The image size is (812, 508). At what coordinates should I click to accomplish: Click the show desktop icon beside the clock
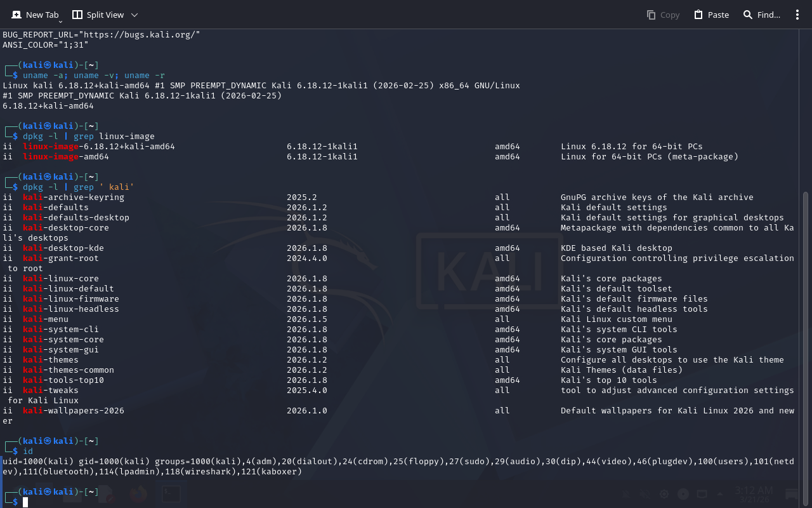point(792,494)
